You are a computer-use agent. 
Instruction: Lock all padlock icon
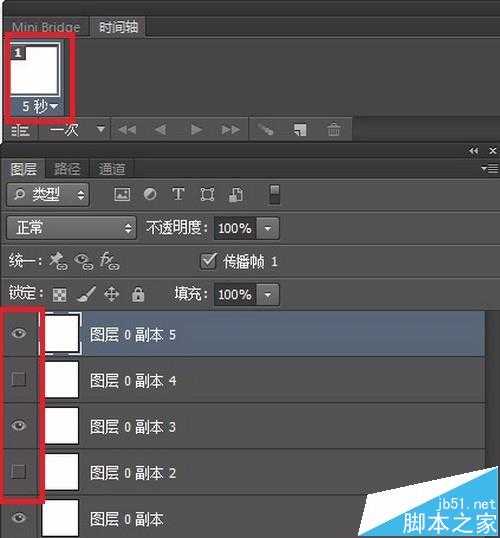point(138,294)
